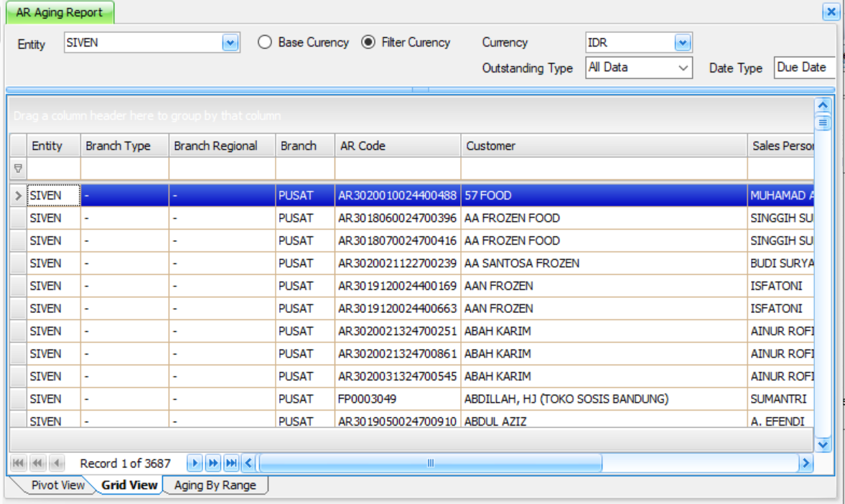Screen dimensions: 845x504
Task: Close the AR Aging Report window
Action: click(x=831, y=11)
